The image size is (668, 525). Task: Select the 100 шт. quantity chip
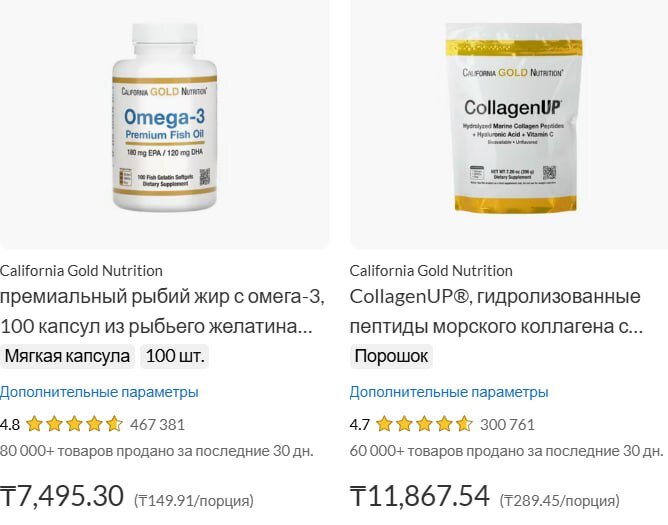click(x=175, y=356)
